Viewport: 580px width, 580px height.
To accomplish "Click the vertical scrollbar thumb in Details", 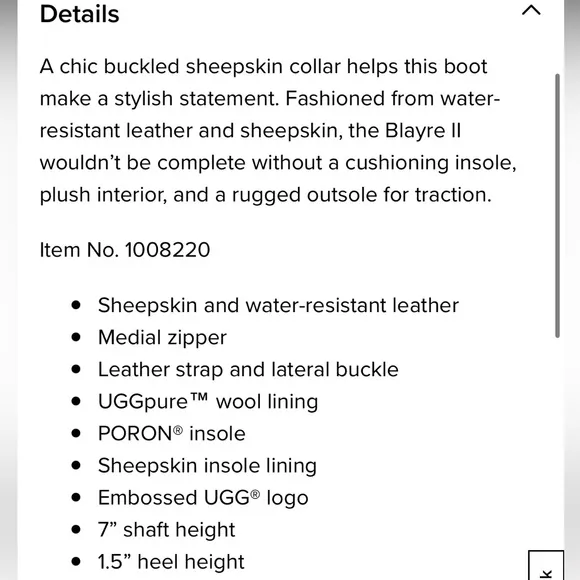I will coord(557,206).
